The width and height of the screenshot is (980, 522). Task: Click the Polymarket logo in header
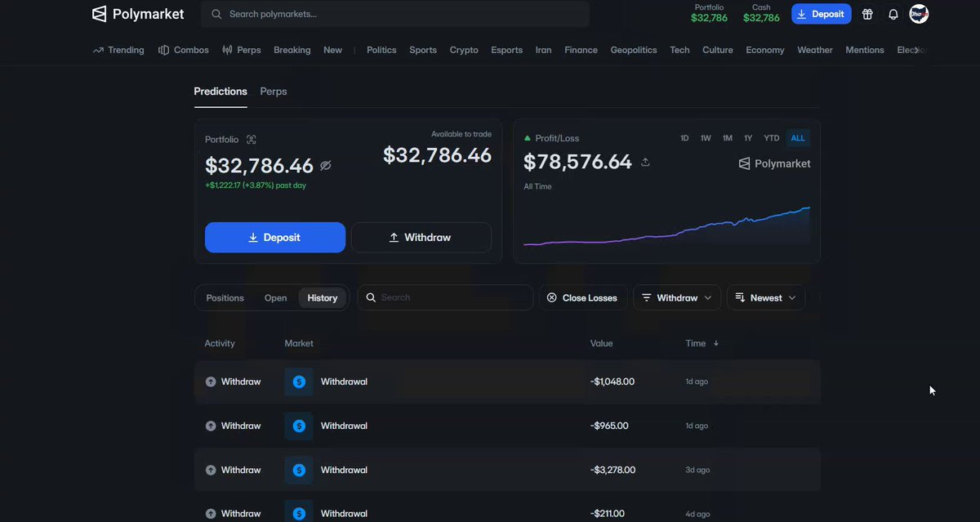(138, 14)
